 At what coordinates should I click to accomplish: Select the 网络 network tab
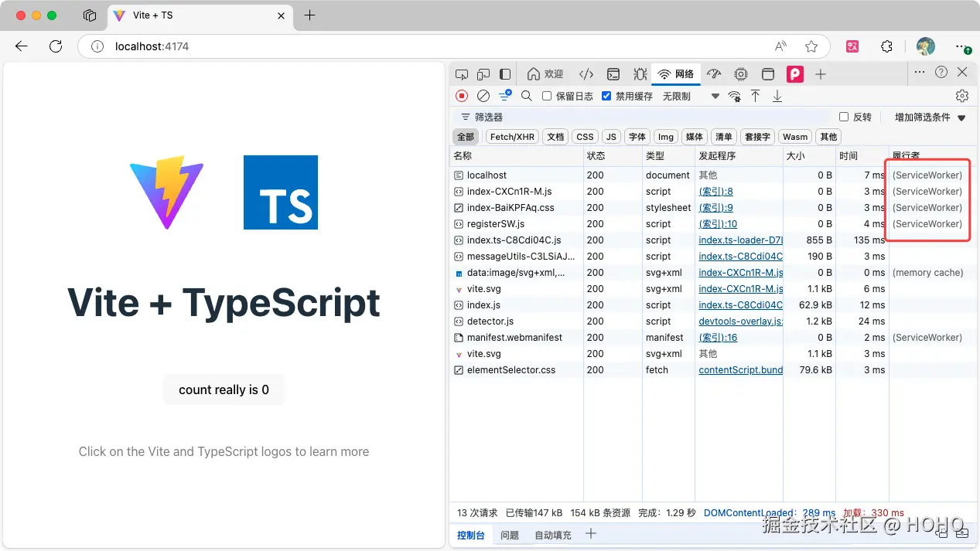pyautogui.click(x=676, y=74)
